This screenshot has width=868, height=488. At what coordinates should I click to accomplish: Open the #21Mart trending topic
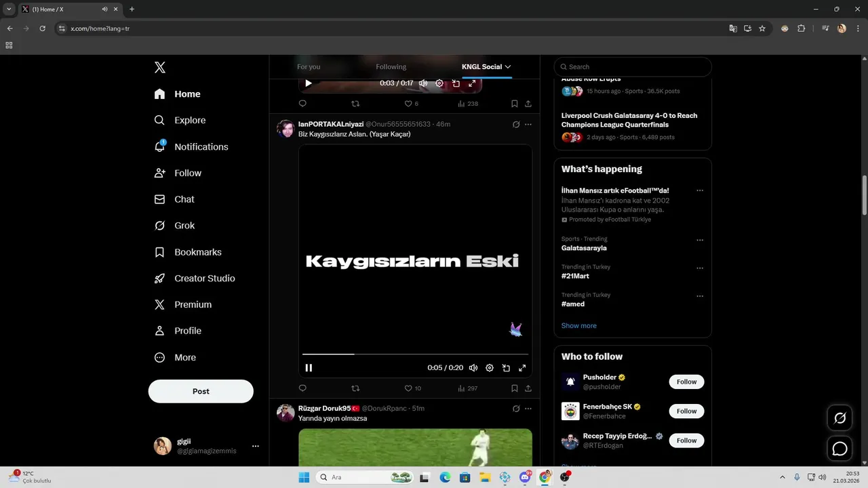(575, 276)
